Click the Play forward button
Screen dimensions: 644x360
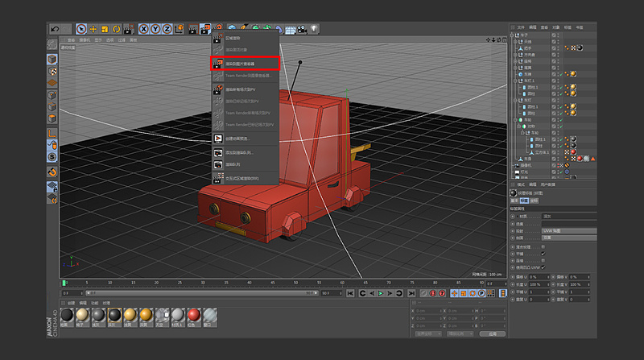(381, 293)
